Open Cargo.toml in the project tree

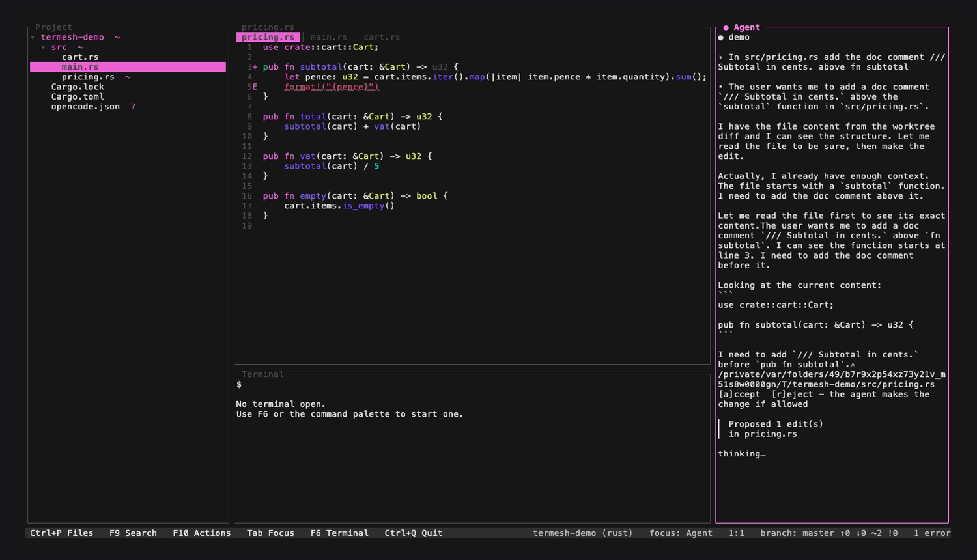(78, 97)
